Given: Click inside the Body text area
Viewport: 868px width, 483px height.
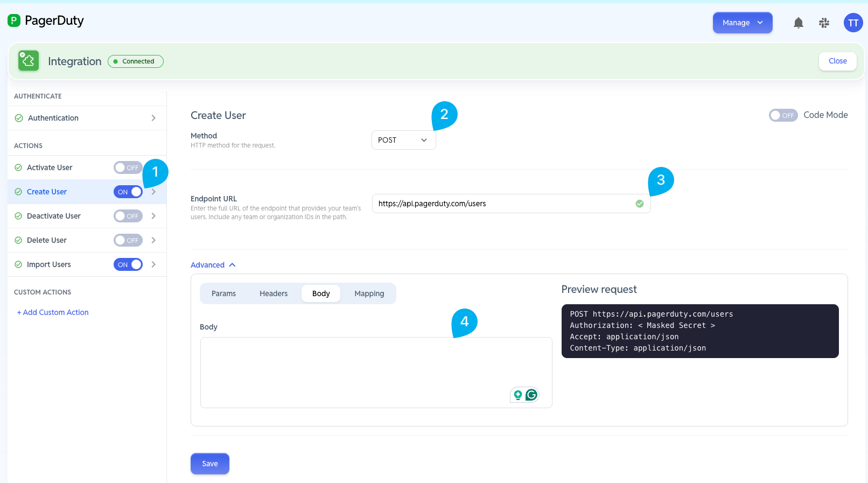Looking at the screenshot, I should tap(376, 373).
